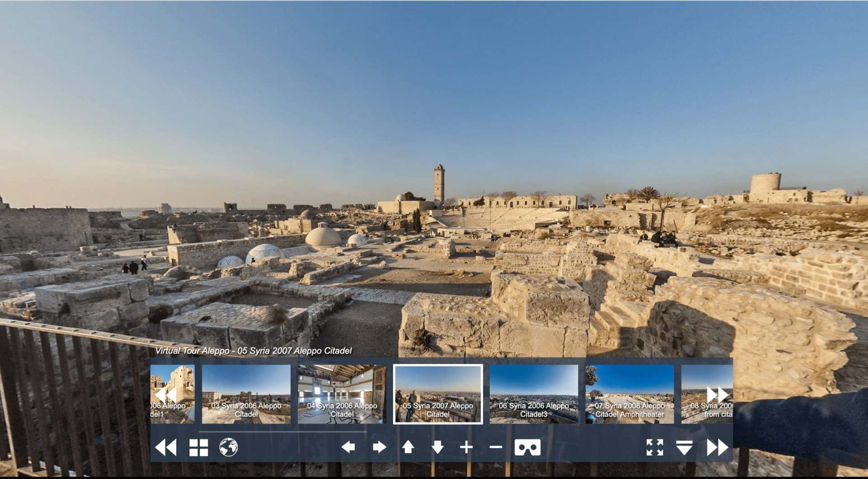This screenshot has height=479, width=868.
Task: Tilt the view upward
Action: (x=408, y=447)
